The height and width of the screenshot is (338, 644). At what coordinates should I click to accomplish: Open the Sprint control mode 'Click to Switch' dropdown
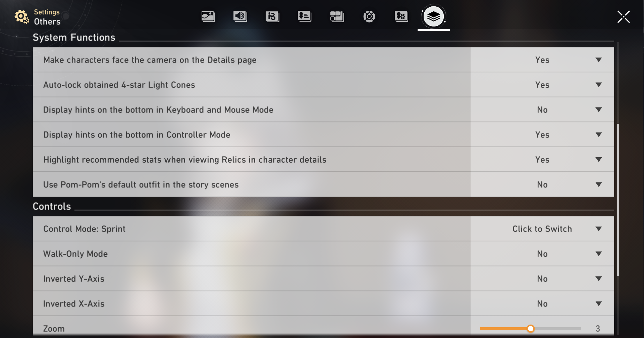coord(542,229)
